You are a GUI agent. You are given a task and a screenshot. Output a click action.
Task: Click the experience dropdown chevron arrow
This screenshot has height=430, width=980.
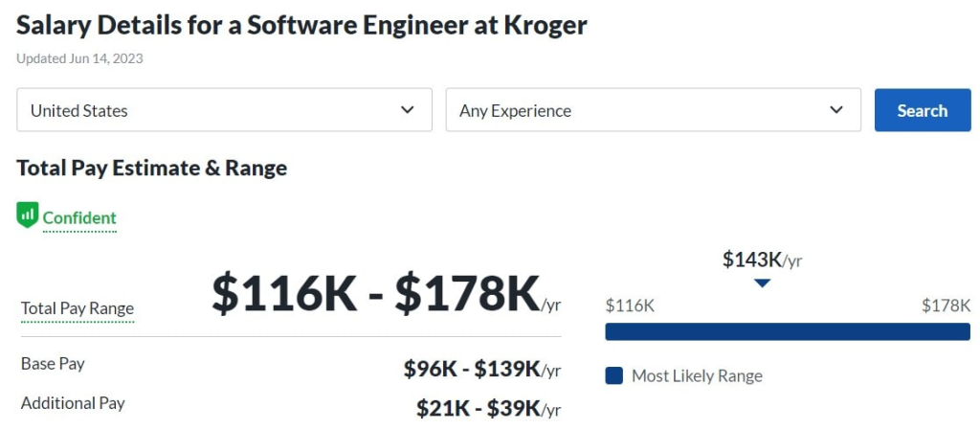837,110
